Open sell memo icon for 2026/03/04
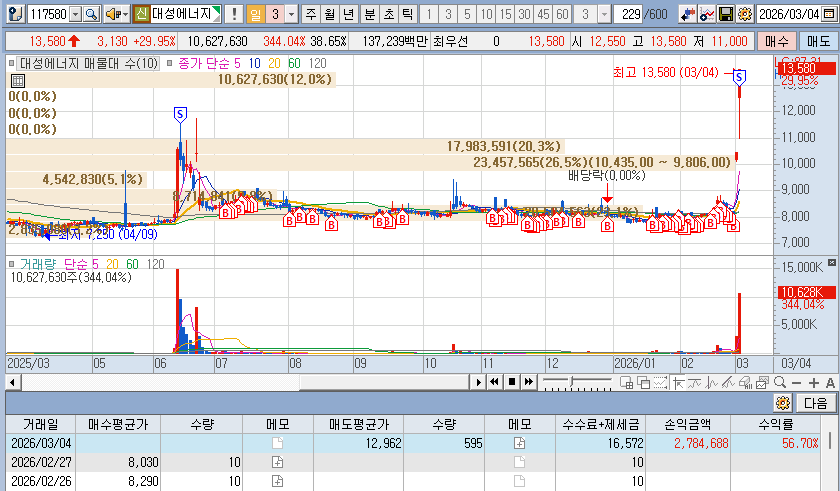The width and height of the screenshot is (840, 491). [519, 443]
